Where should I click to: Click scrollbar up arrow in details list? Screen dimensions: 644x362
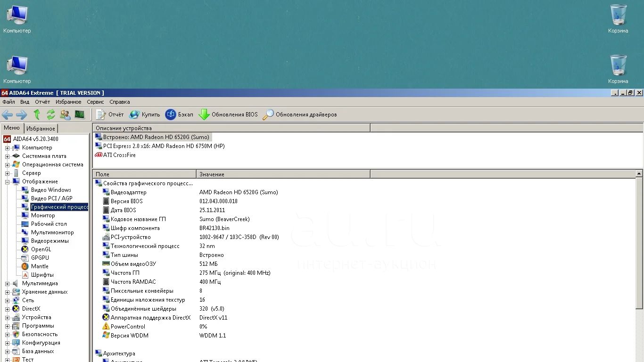coord(639,174)
